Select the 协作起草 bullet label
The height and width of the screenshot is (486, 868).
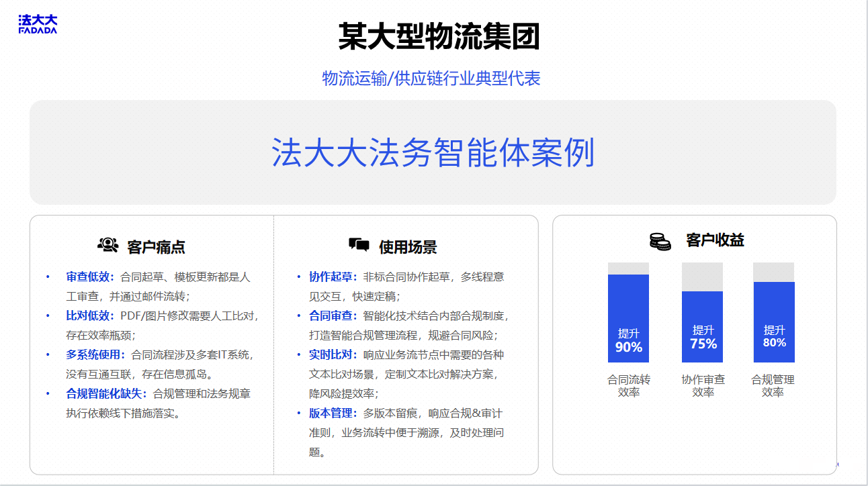pyautogui.click(x=333, y=277)
